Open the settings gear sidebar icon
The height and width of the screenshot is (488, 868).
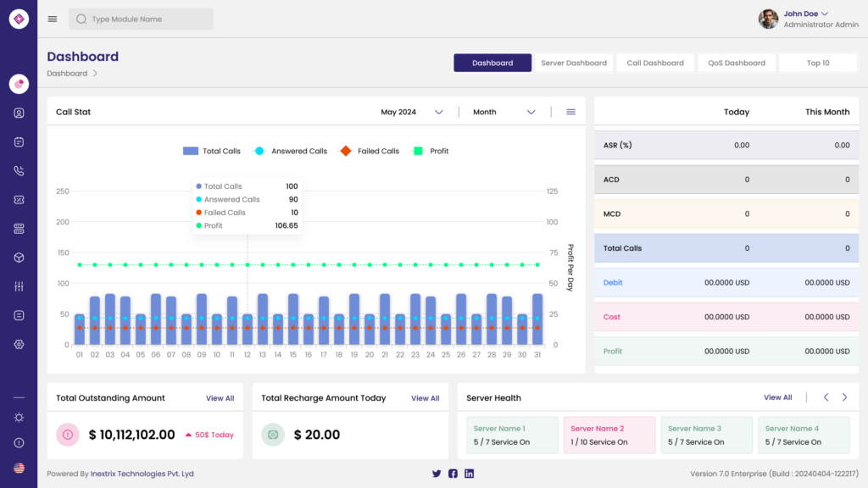coord(19,344)
